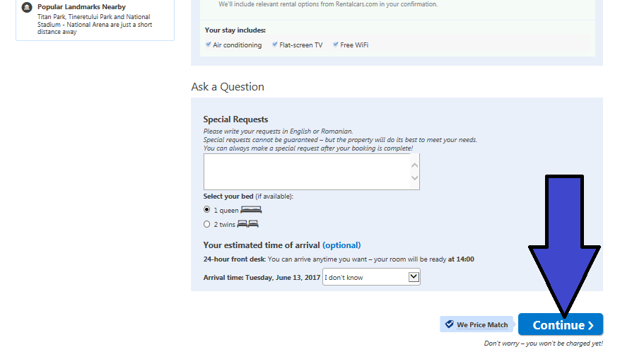This screenshot has width=632, height=364.
Task: Click the text box scroll down arrow
Action: coord(414,178)
